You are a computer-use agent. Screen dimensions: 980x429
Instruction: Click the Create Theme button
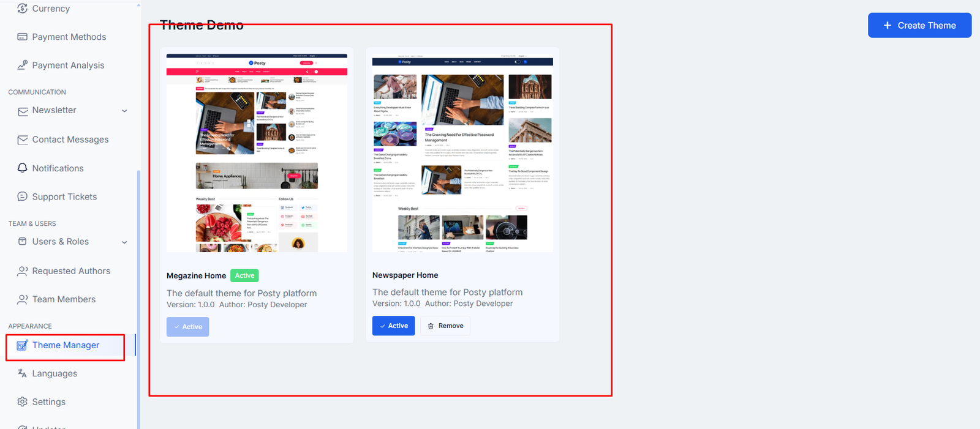click(919, 25)
